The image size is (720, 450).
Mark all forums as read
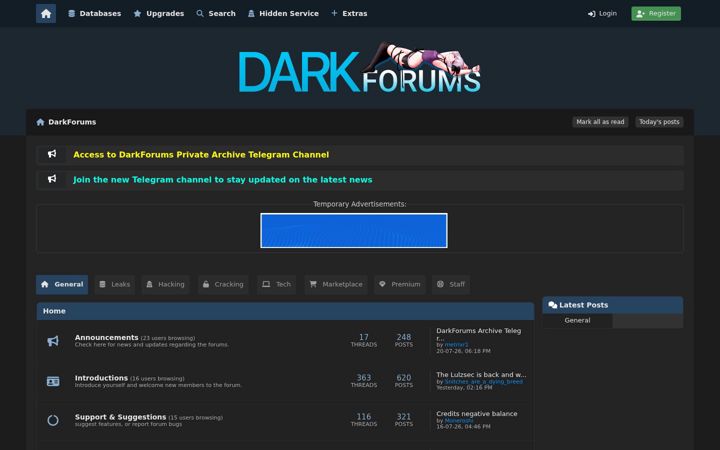(600, 122)
